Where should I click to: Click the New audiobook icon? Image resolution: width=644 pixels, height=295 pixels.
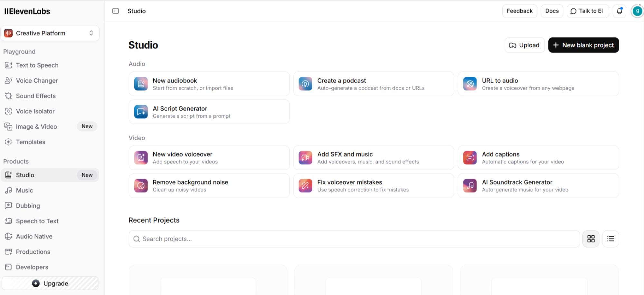point(141,84)
